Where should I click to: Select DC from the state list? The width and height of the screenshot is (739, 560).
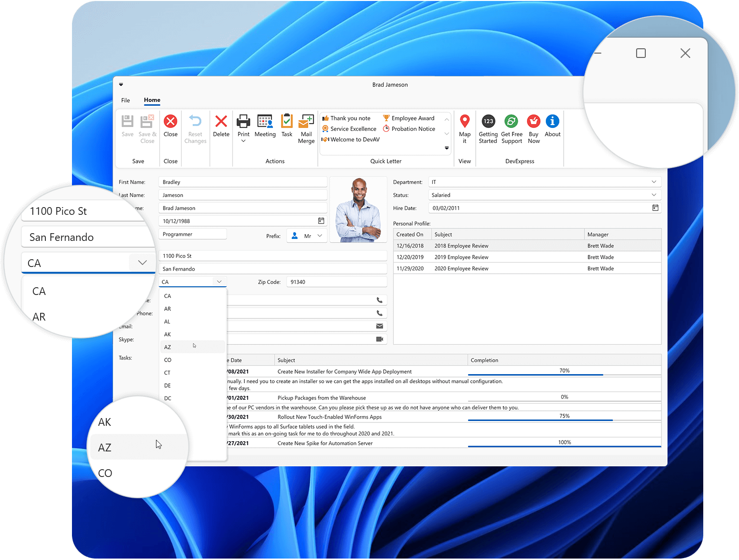click(193, 398)
